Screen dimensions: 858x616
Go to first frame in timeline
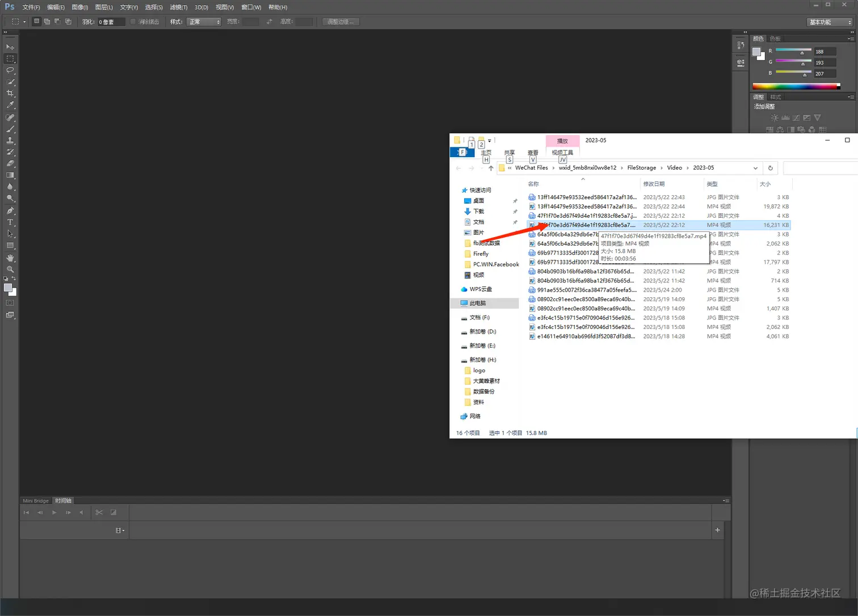click(26, 512)
